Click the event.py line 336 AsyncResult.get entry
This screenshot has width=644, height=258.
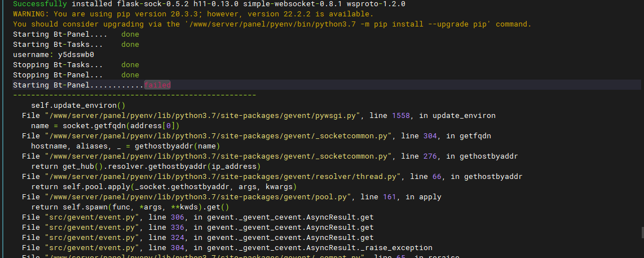click(x=197, y=228)
